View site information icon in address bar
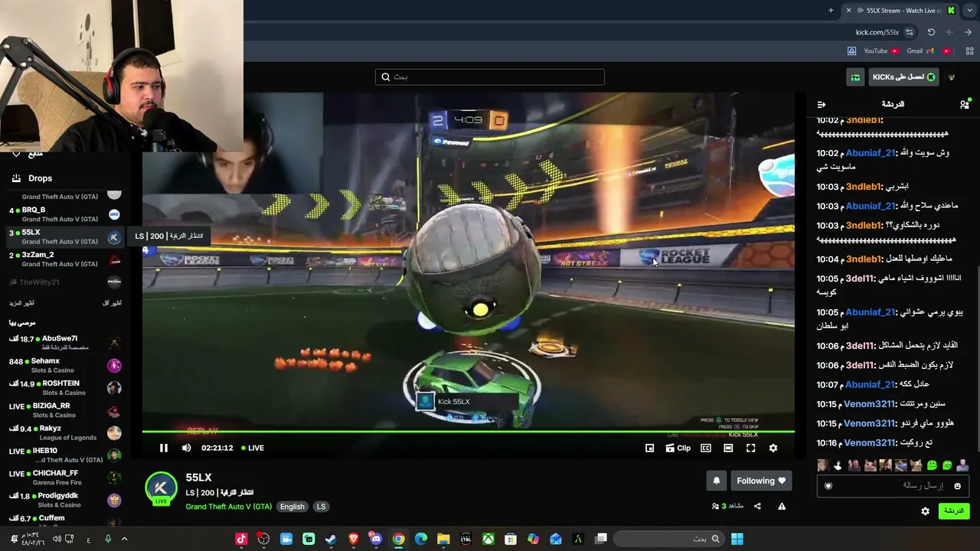 pyautogui.click(x=910, y=32)
